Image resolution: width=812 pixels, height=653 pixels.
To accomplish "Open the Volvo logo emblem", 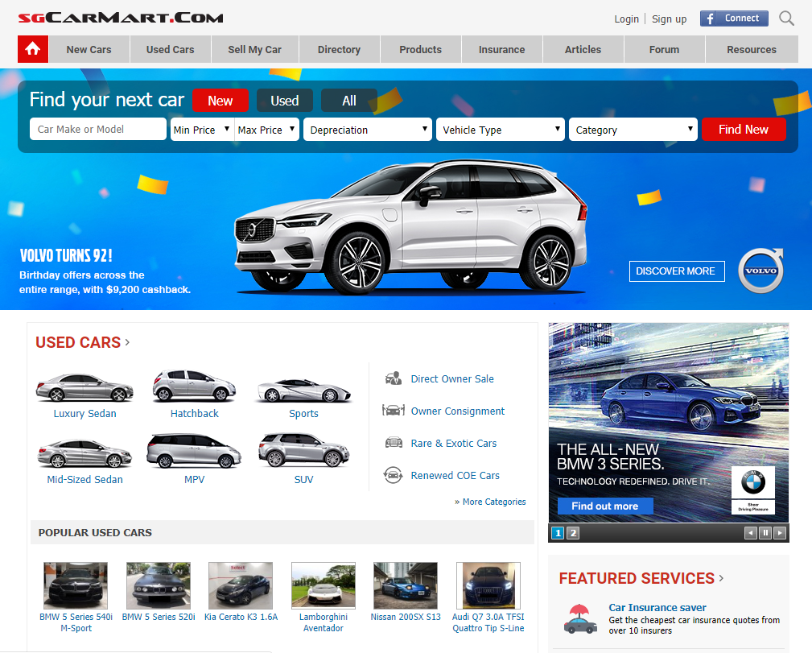I will point(760,271).
